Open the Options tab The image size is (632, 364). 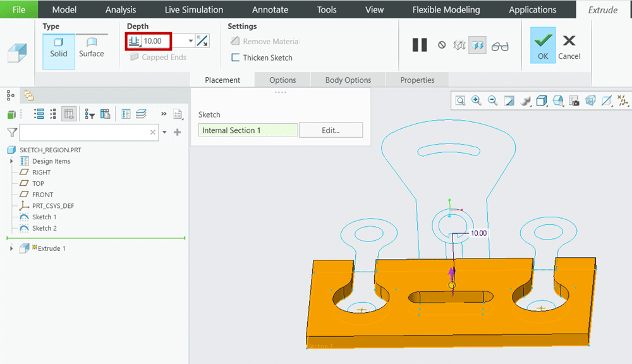coord(283,80)
